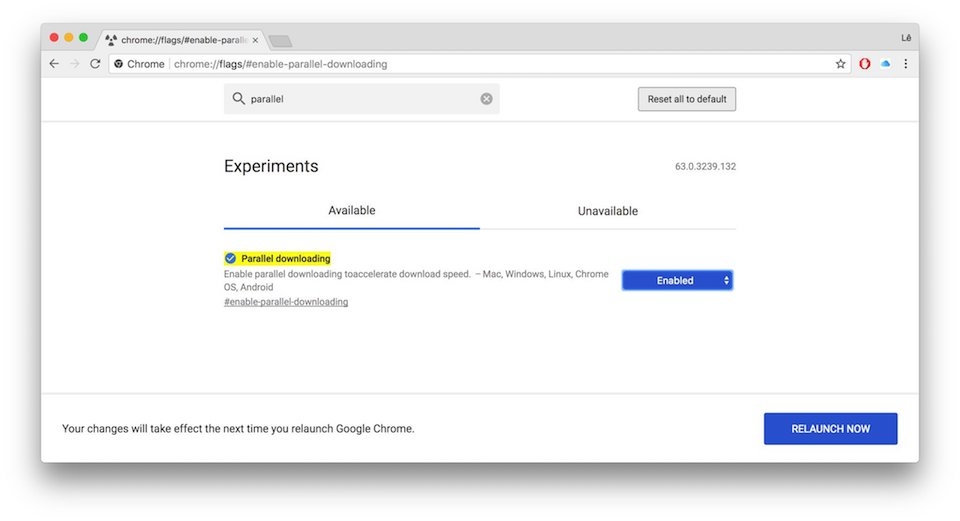Close the window with red button
Viewport: 960px width, 521px height.
click(x=54, y=38)
